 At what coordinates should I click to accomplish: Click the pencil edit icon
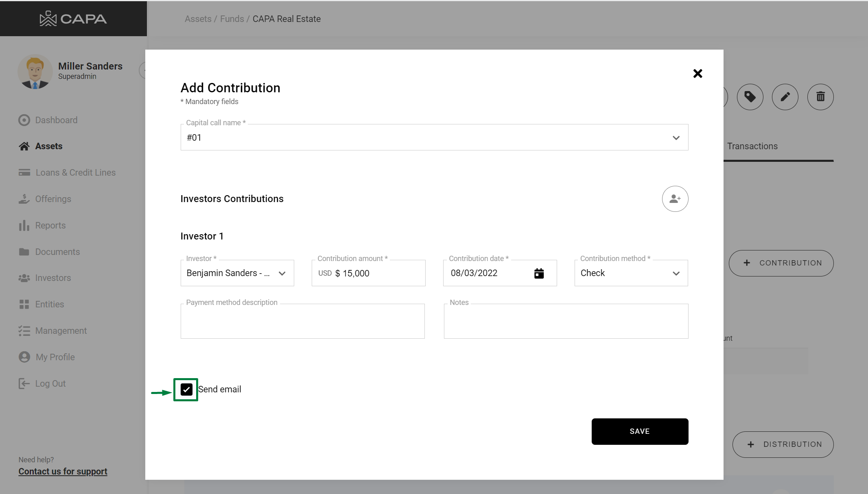(x=785, y=97)
